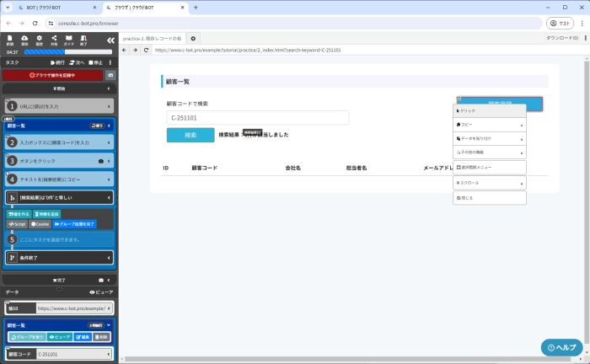The height and width of the screenshot is (364, 590).
Task: Click the blue 検索 button
Action: click(x=190, y=135)
